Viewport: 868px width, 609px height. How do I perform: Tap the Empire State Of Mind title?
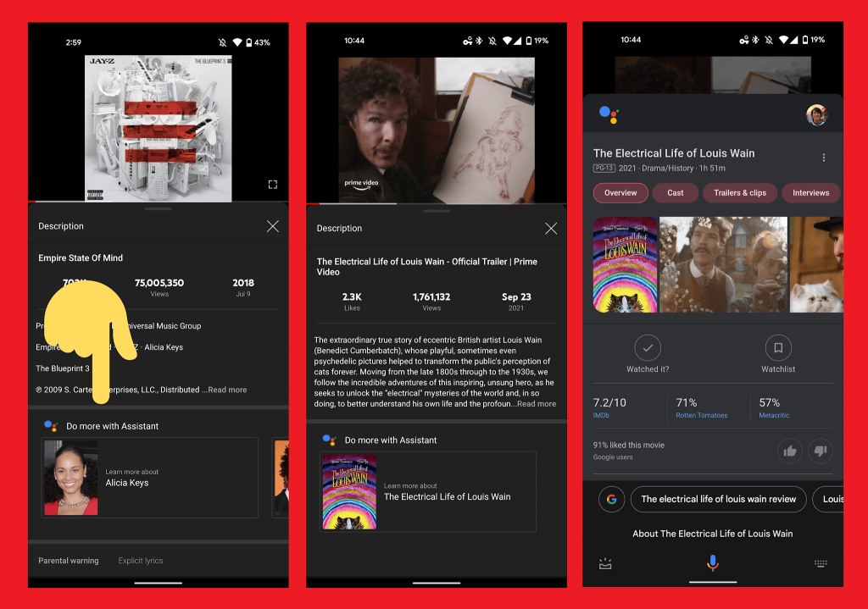point(81,257)
